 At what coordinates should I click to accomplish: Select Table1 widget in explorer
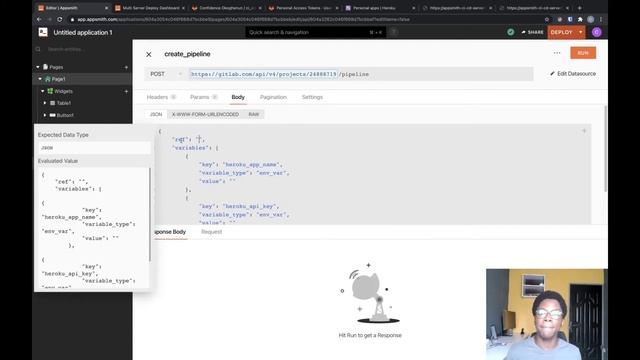click(64, 103)
